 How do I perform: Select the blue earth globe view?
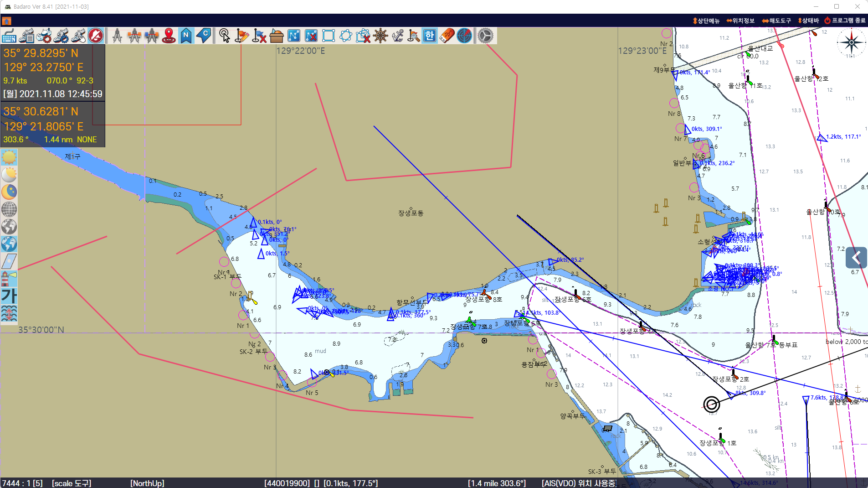click(9, 244)
